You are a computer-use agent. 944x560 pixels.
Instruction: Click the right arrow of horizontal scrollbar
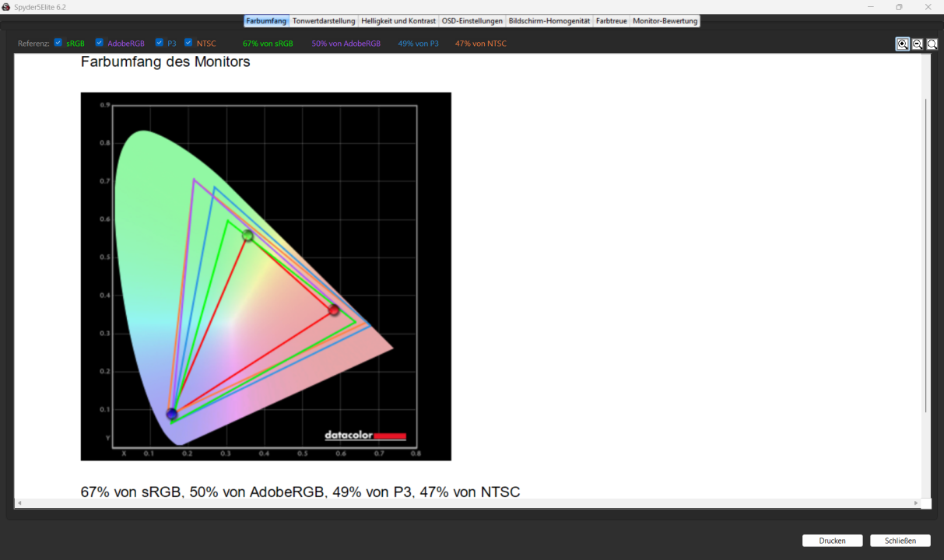point(916,503)
